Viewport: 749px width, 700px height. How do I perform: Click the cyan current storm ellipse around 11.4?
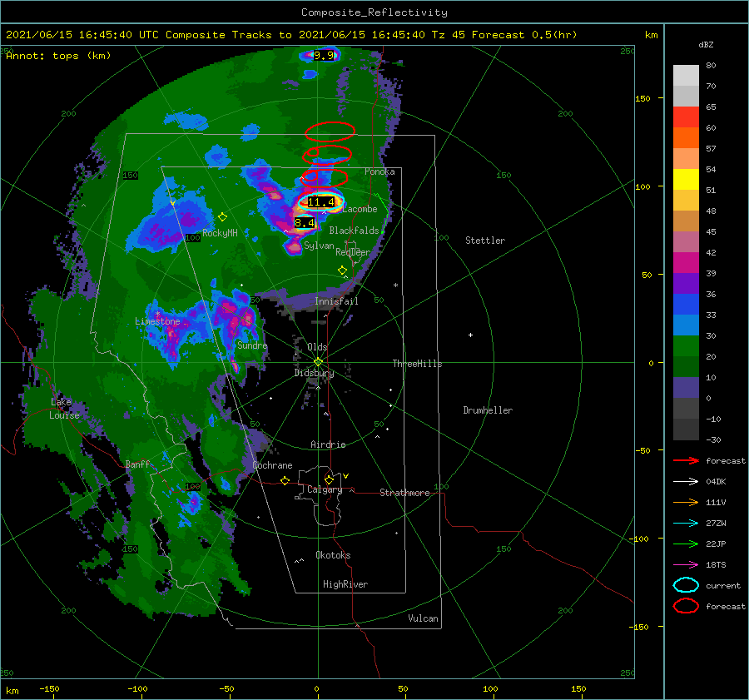click(x=321, y=202)
